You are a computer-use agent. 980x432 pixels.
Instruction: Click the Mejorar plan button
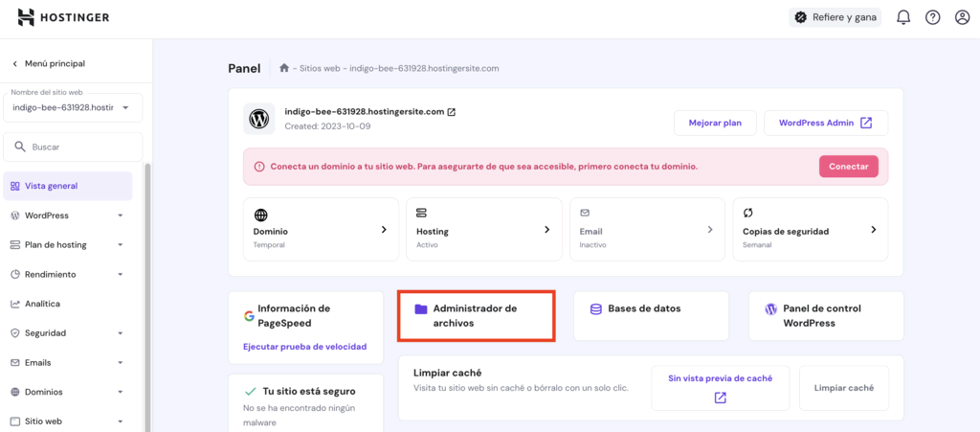click(715, 124)
